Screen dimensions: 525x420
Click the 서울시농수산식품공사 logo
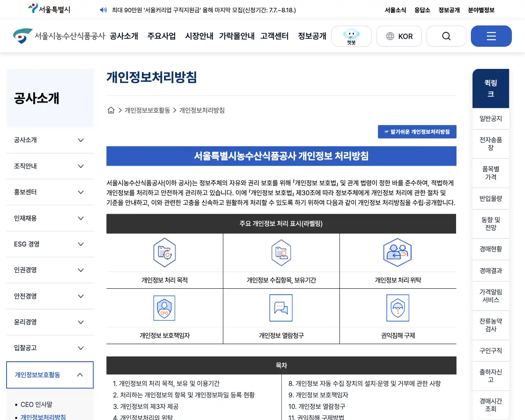(59, 36)
